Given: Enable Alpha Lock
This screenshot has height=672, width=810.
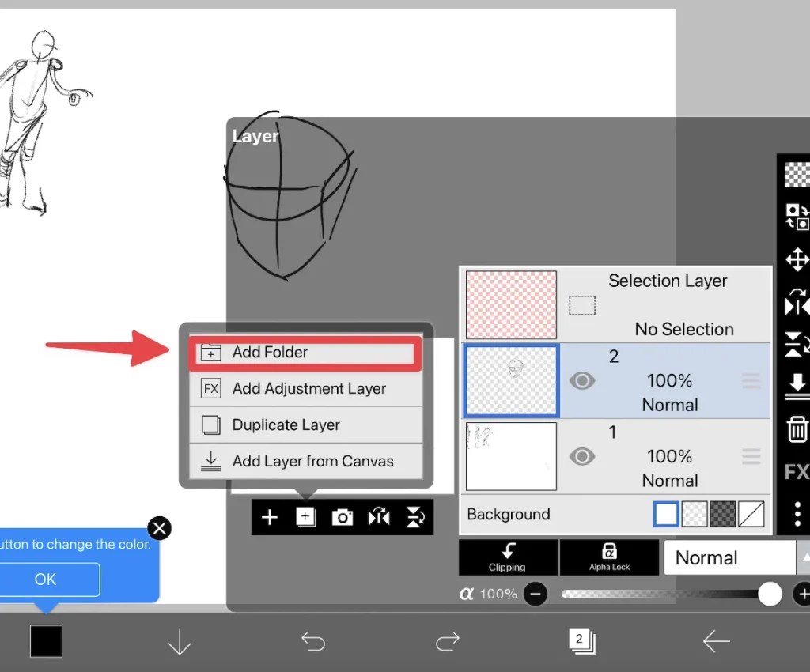Looking at the screenshot, I should tap(609, 557).
